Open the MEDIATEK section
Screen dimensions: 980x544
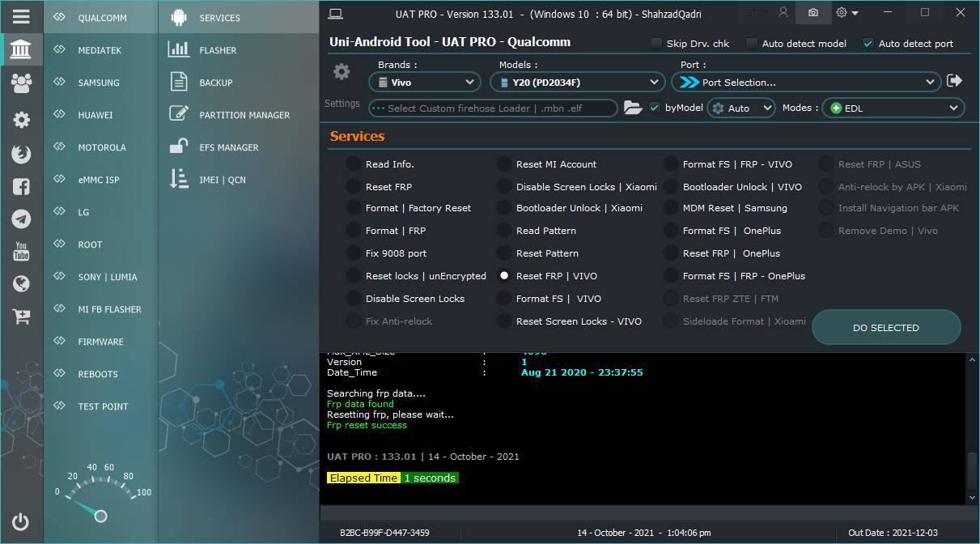[100, 50]
